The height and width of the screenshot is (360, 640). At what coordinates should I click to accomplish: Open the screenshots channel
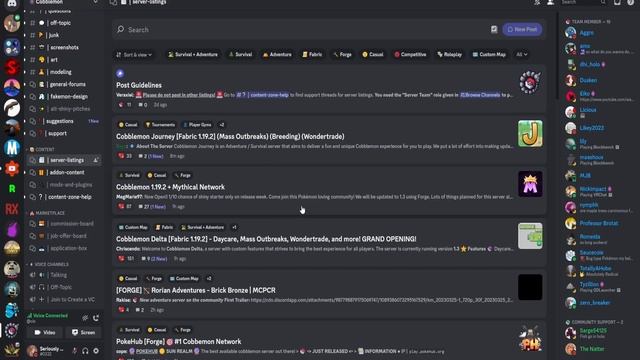[x=64, y=47]
